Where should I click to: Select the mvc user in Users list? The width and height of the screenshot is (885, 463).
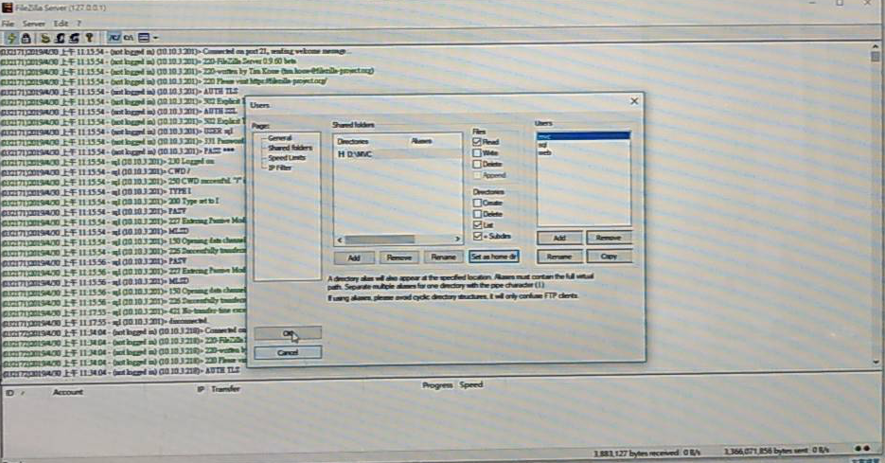[x=584, y=136]
